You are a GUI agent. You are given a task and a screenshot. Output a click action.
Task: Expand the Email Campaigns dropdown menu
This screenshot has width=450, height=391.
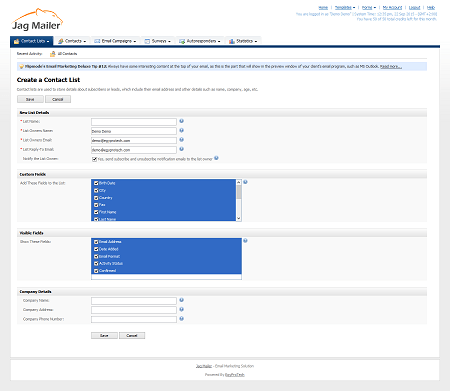[115, 41]
